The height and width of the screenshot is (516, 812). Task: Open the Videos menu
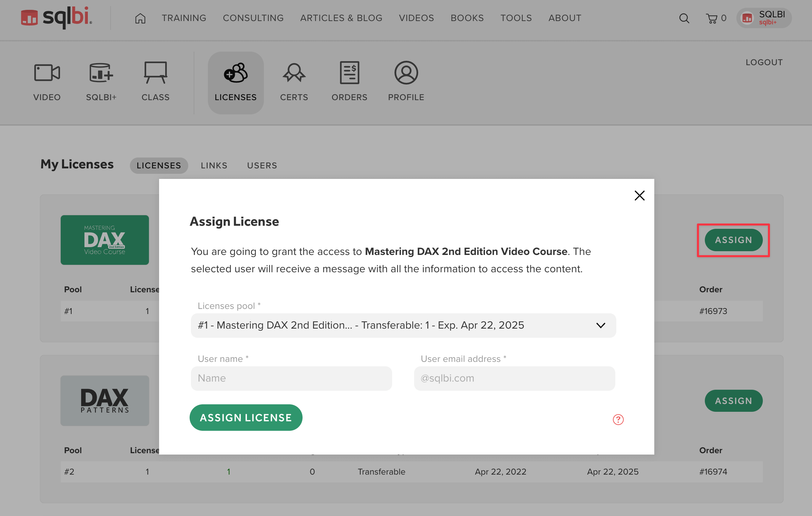tap(417, 18)
